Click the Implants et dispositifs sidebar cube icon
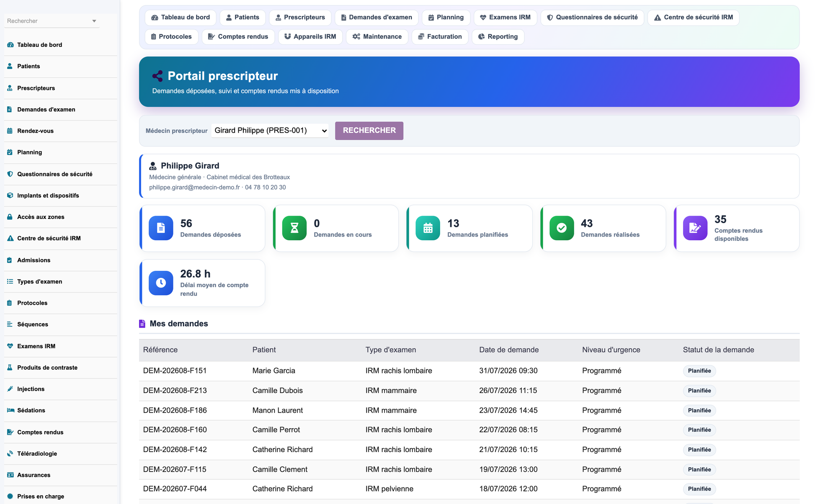Viewport: 815px width, 504px height. [10, 195]
